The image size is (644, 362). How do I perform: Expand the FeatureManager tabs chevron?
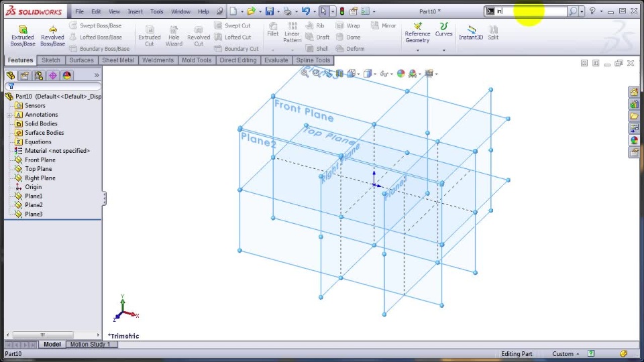tap(97, 76)
